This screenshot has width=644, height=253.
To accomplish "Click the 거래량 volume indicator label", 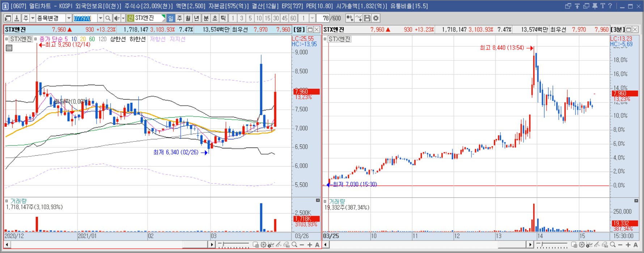I will pyautogui.click(x=18, y=201).
